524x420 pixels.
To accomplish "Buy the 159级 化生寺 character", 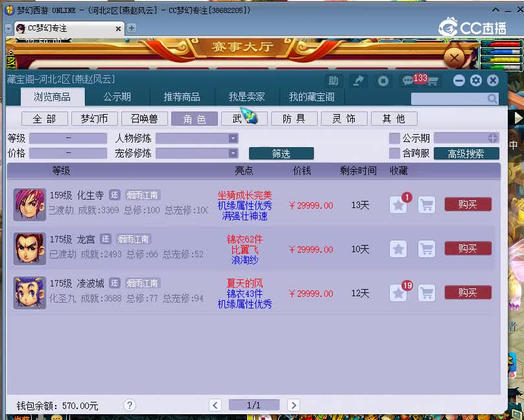I will 468,204.
